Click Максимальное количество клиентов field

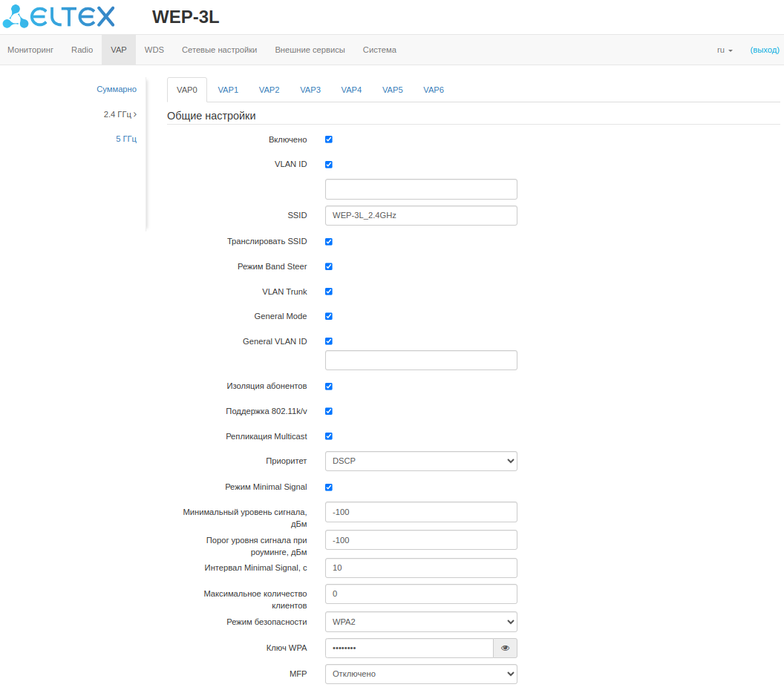coord(421,594)
